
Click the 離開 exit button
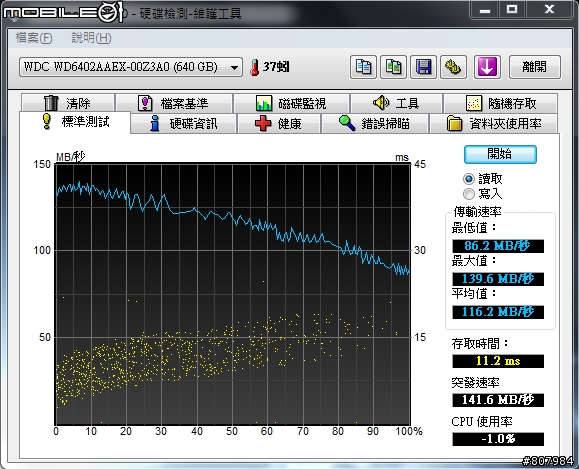tap(535, 67)
